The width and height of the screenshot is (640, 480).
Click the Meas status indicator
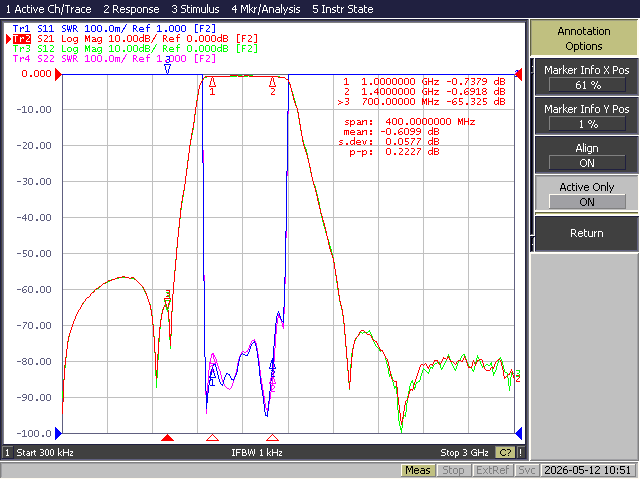point(418,470)
